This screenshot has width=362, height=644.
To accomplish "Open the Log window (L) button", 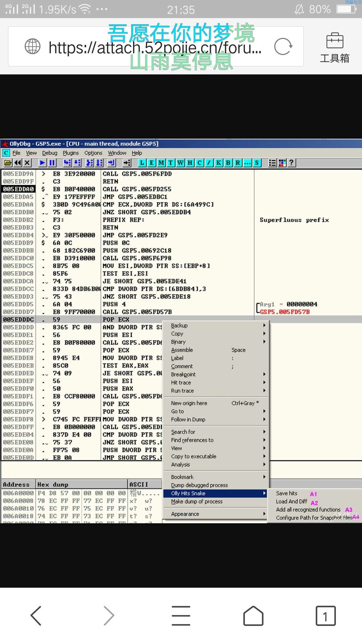I will point(142,163).
